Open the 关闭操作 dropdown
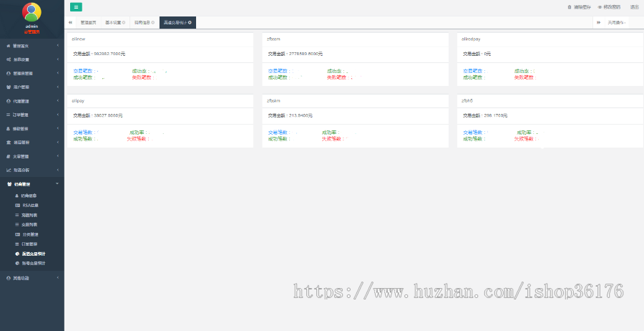 [616, 23]
